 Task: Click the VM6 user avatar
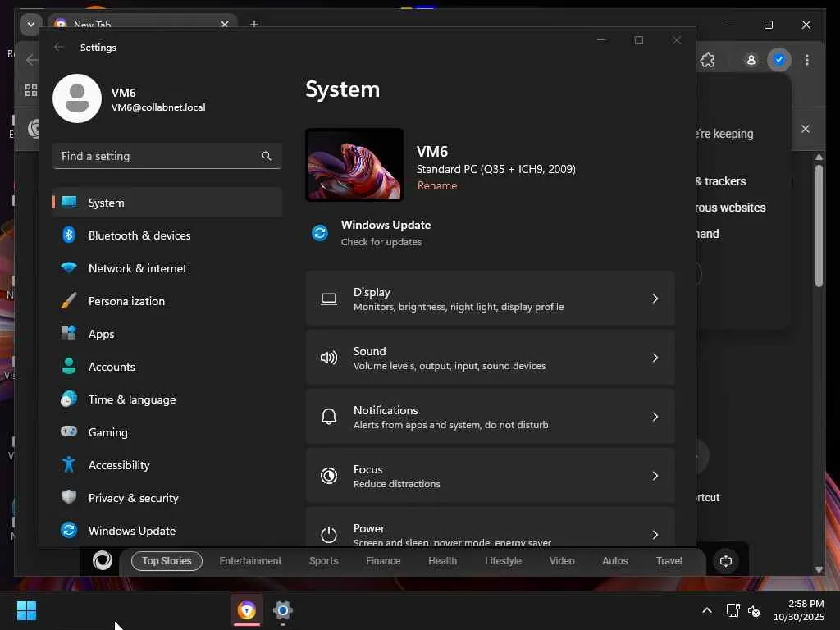(77, 98)
